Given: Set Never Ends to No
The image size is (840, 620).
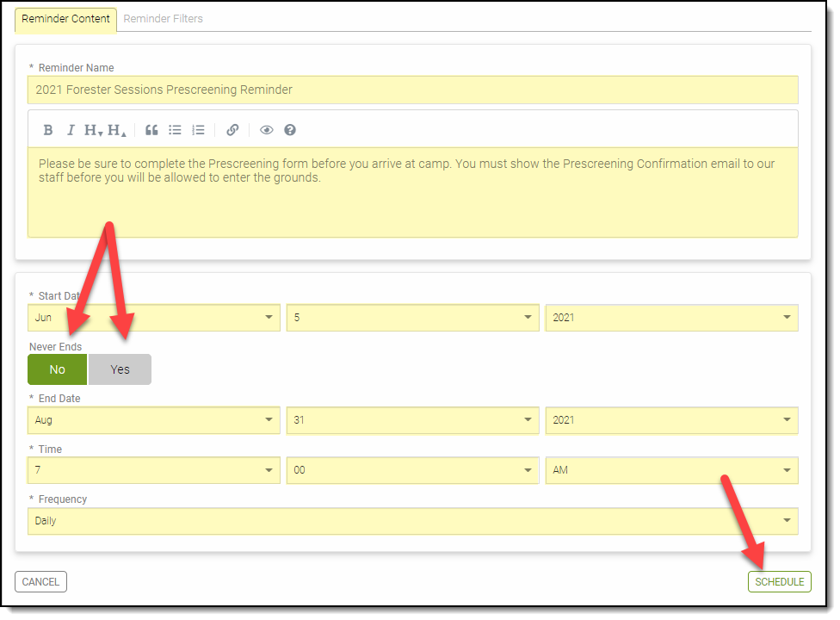Looking at the screenshot, I should [x=58, y=369].
